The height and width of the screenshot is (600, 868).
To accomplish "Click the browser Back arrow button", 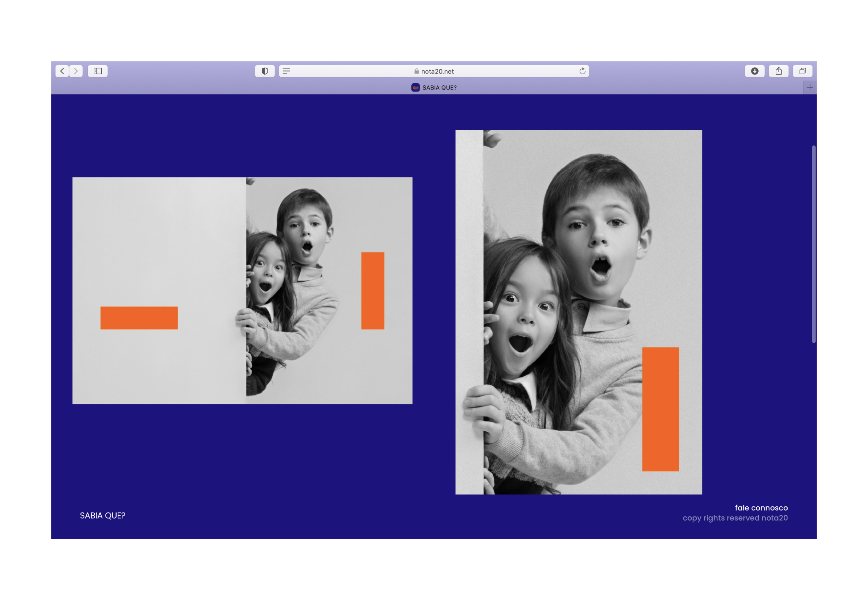I will pos(62,71).
